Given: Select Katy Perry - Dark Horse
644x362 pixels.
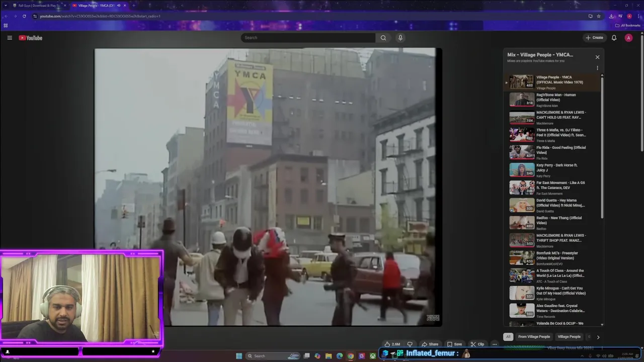Looking at the screenshot, I should pos(552,170).
